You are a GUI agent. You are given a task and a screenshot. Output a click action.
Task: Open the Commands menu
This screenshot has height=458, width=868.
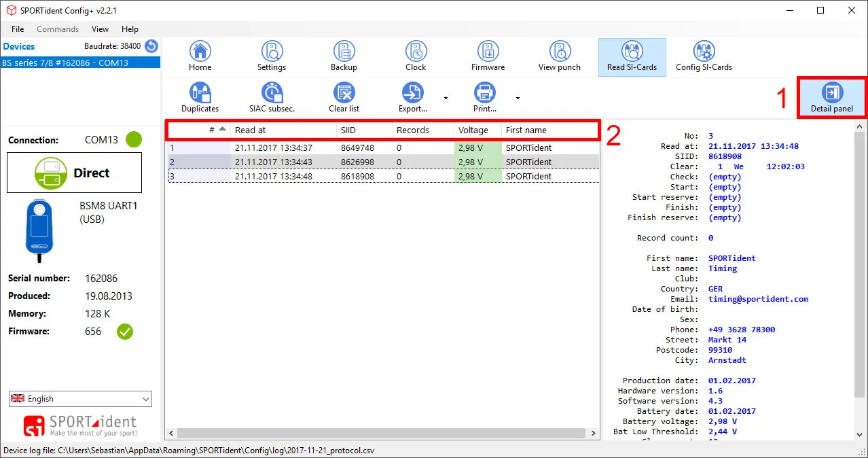pyautogui.click(x=58, y=29)
